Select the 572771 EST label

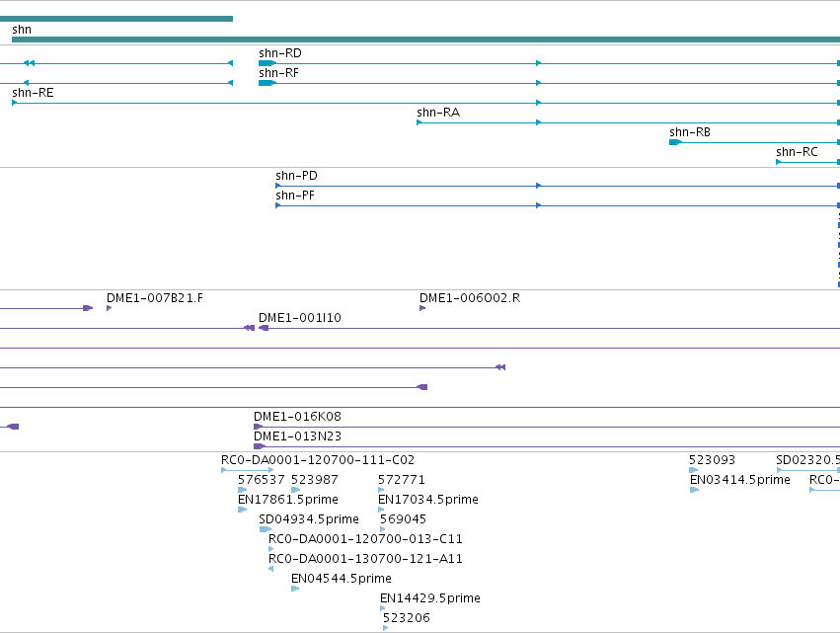click(402, 480)
